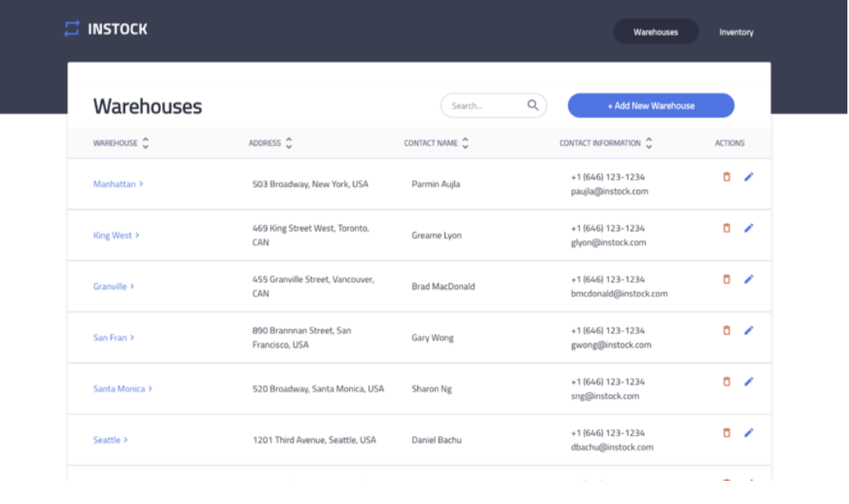Edit the Santa Monica warehouse
849x504 pixels.
click(x=749, y=381)
